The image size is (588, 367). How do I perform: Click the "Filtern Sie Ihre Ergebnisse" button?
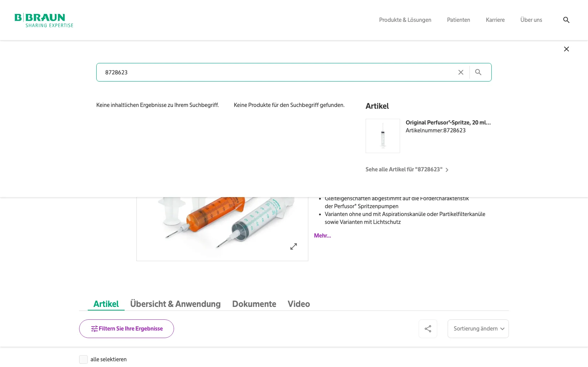click(126, 329)
